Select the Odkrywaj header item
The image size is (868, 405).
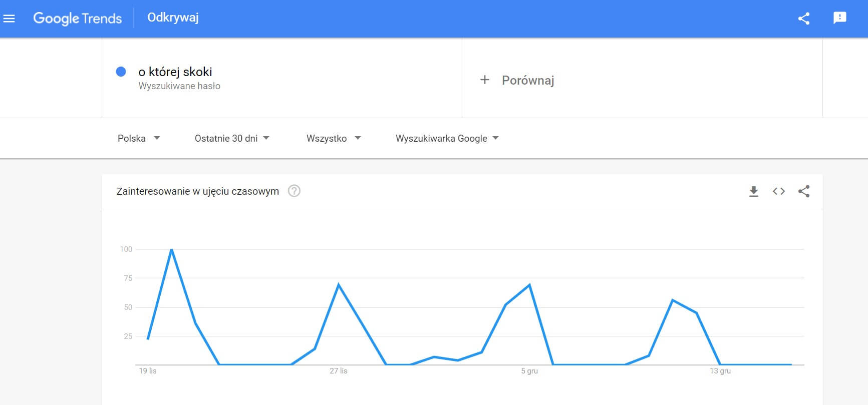[172, 18]
